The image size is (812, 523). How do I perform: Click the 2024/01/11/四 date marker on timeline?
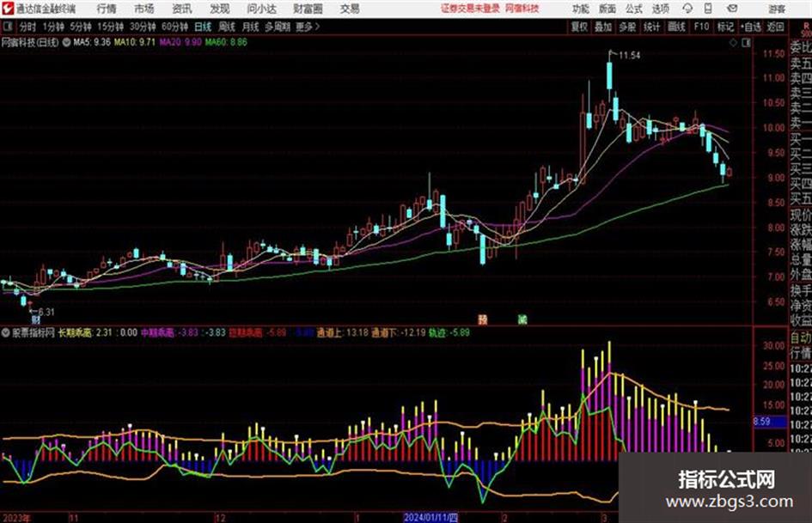pos(430,517)
